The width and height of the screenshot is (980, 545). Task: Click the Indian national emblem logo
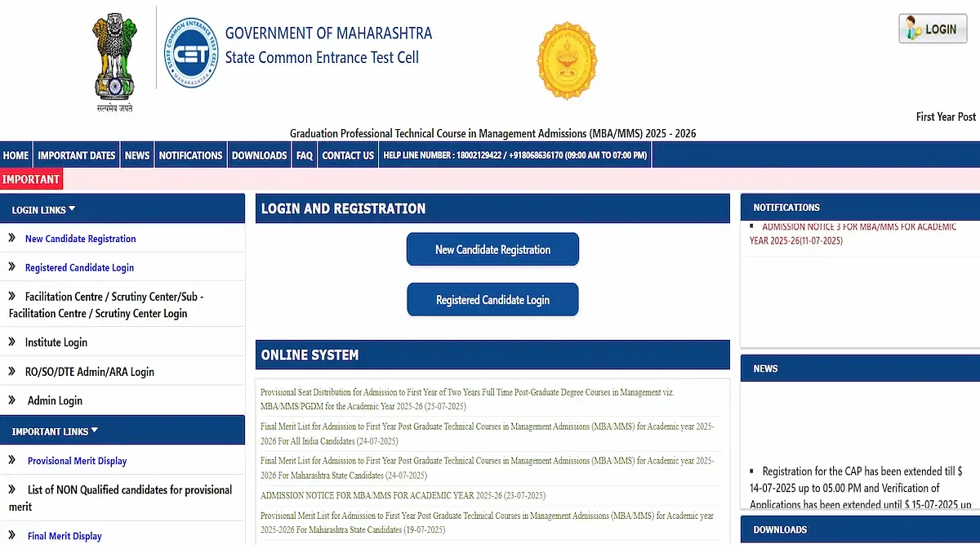(x=115, y=61)
